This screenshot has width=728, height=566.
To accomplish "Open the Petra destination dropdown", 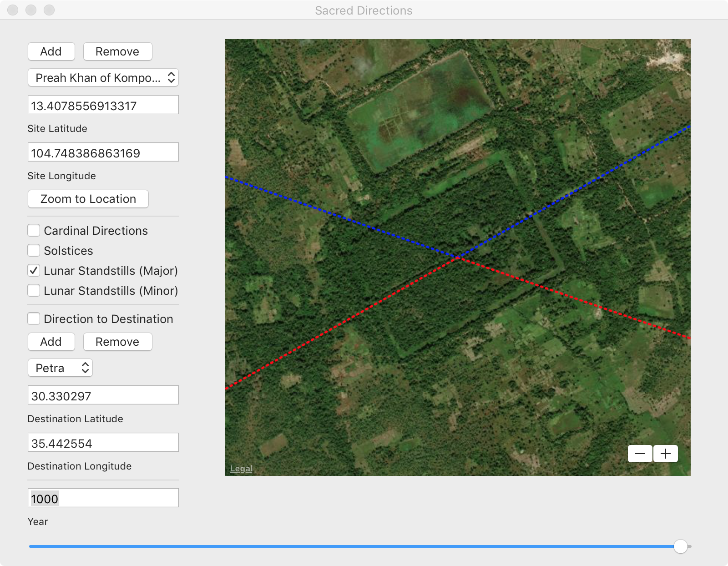I will coord(61,368).
